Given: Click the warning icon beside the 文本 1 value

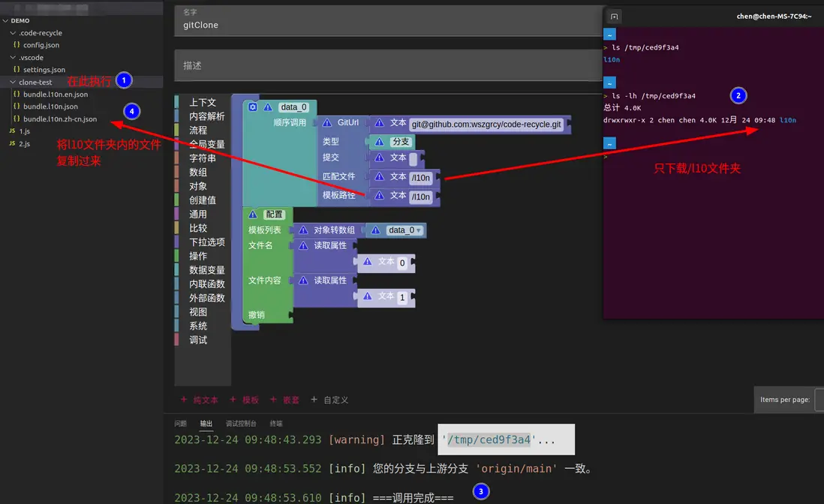Looking at the screenshot, I should point(367,296).
